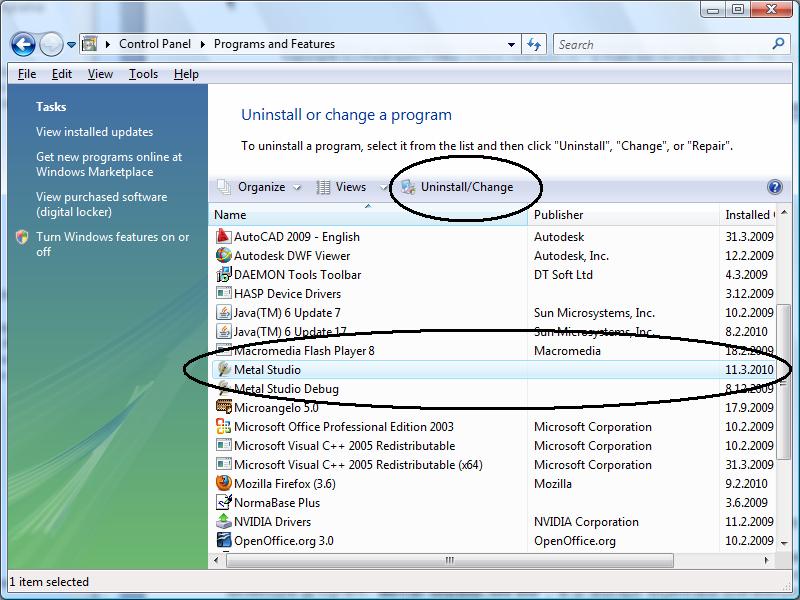Viewport: 800px width, 600px height.
Task: Sort list by Publisher column header
Action: pos(623,215)
